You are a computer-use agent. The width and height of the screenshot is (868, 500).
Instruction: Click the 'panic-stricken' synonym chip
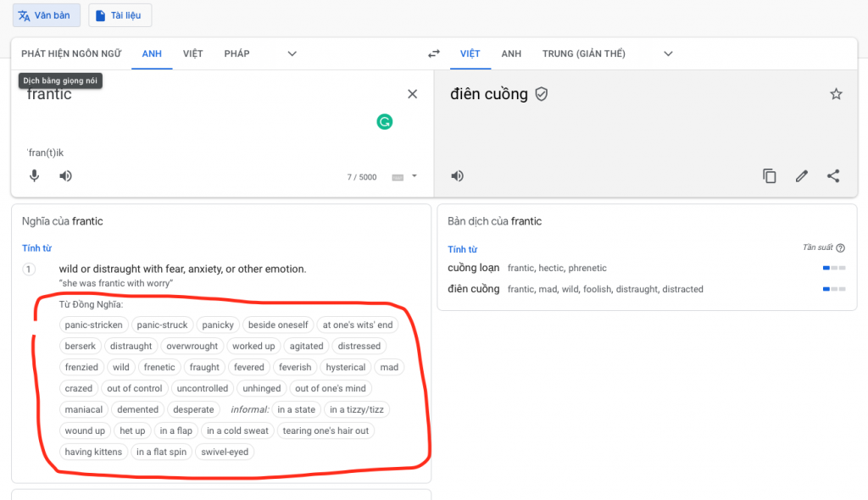(94, 325)
